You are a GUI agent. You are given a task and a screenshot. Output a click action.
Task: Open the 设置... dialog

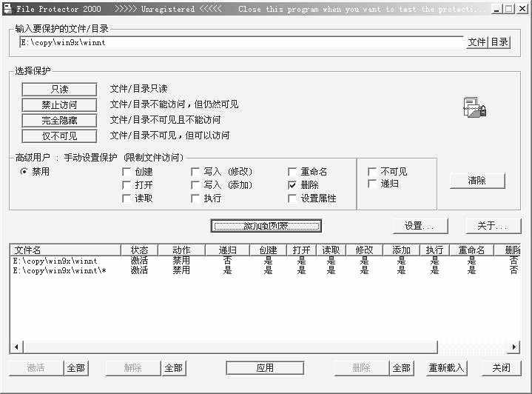pos(420,226)
